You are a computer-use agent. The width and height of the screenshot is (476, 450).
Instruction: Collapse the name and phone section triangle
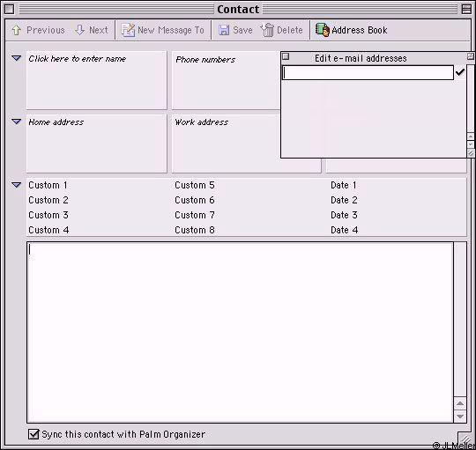(16, 58)
